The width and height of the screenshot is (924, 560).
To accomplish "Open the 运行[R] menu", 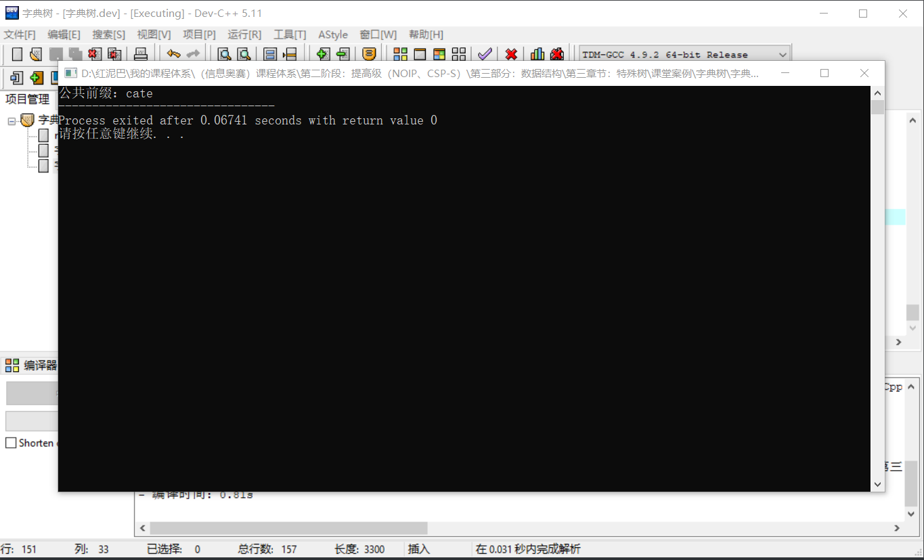I will point(244,34).
